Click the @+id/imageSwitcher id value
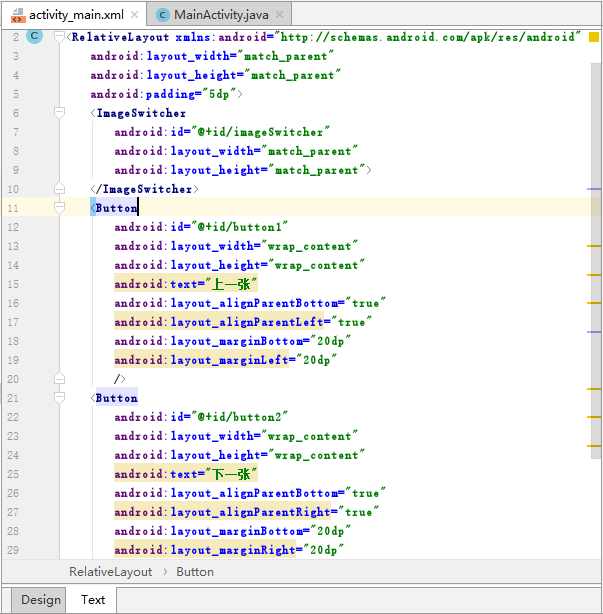 pos(260,132)
